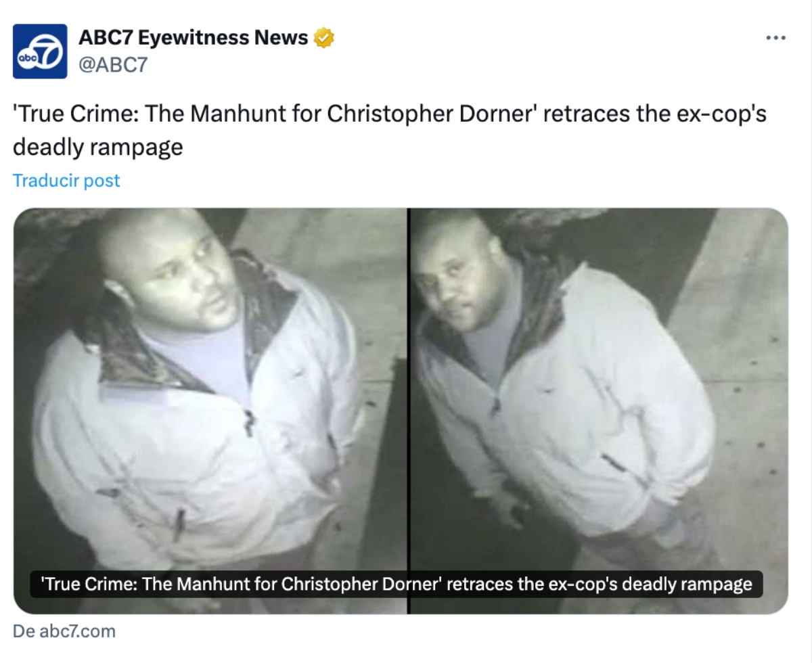Open the left surveillance photo in the card
This screenshot has height=663, width=812.
(210, 411)
